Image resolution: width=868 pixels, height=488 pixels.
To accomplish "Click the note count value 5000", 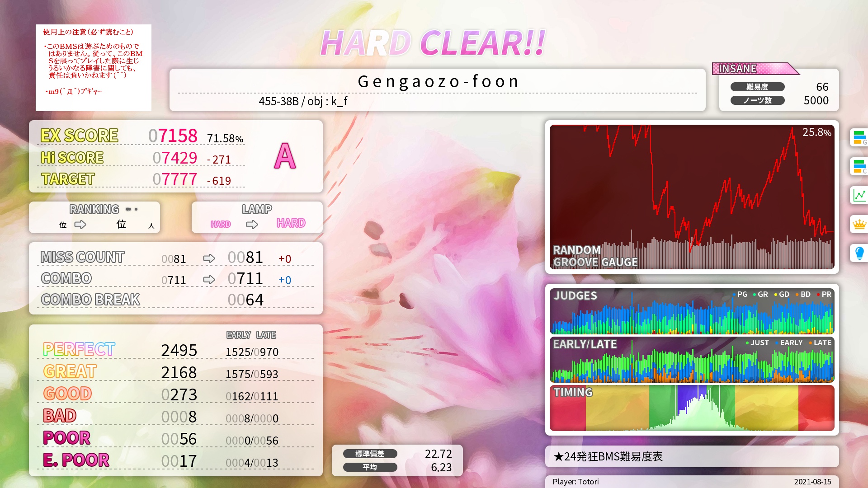I will 816,100.
